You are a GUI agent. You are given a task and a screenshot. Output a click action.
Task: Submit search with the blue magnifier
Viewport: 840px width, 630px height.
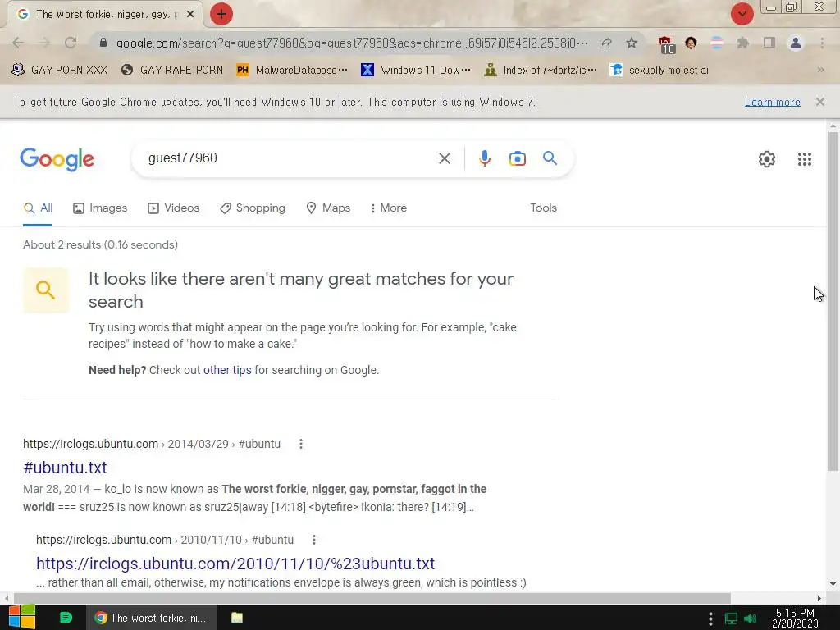tap(550, 158)
